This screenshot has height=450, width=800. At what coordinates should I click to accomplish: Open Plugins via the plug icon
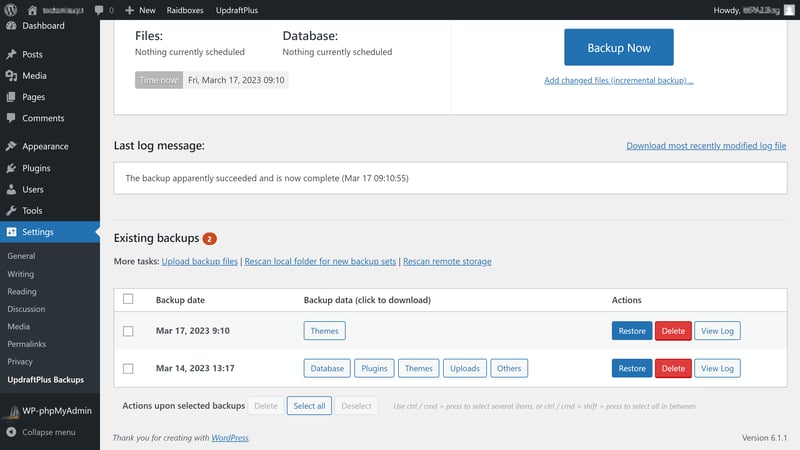click(x=11, y=168)
